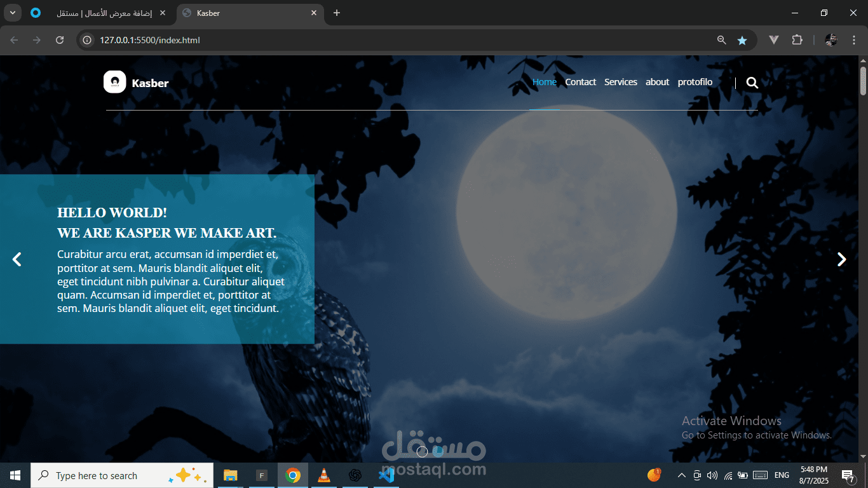Open the V-shaped extension icon in the toolbar
The image size is (868, 488).
point(774,40)
